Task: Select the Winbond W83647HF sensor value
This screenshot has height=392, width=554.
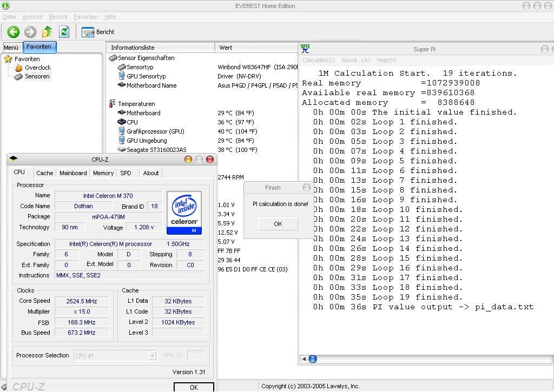Action: pyautogui.click(x=258, y=67)
